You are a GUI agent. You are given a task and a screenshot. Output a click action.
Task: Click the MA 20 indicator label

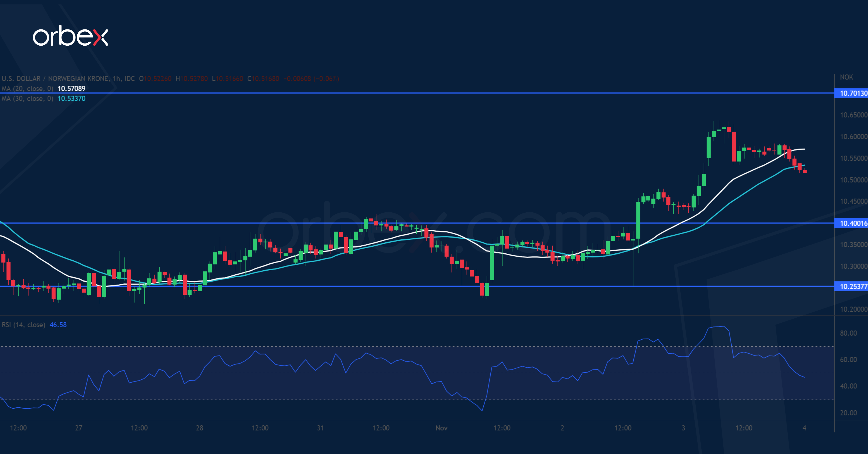pyautogui.click(x=28, y=88)
